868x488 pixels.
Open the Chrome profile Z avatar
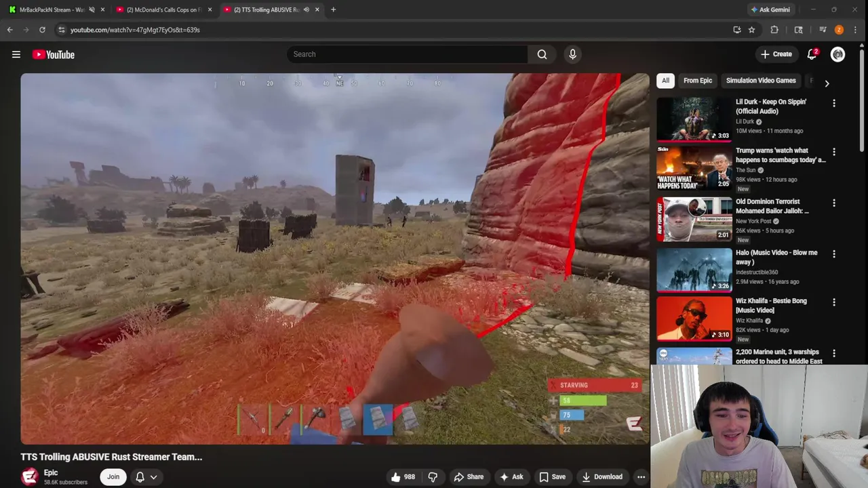click(839, 30)
